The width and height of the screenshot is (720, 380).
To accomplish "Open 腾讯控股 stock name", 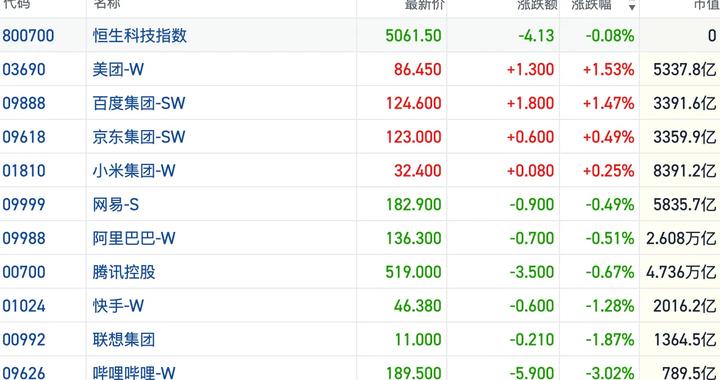I will coord(124,272).
